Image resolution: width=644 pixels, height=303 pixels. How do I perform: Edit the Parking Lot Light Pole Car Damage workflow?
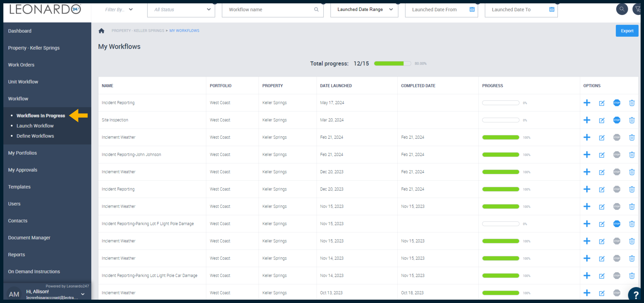(601, 276)
